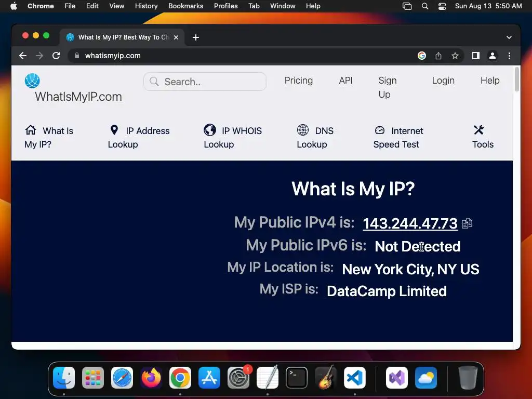Open Internet Speed Test nav item
532x399 pixels.
[398, 137]
